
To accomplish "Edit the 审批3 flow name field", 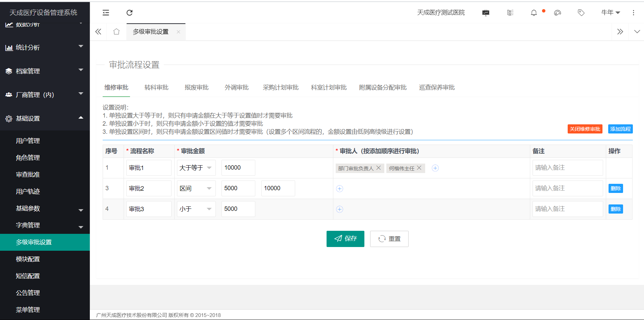I will pos(149,209).
